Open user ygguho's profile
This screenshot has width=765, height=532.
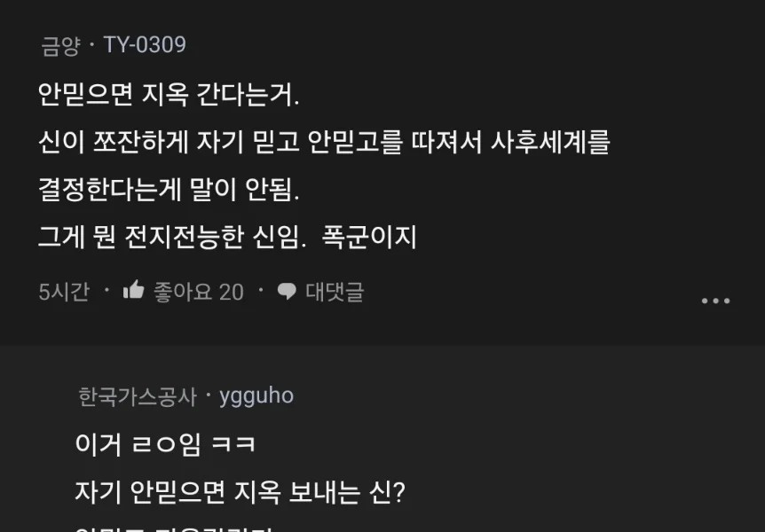click(256, 395)
